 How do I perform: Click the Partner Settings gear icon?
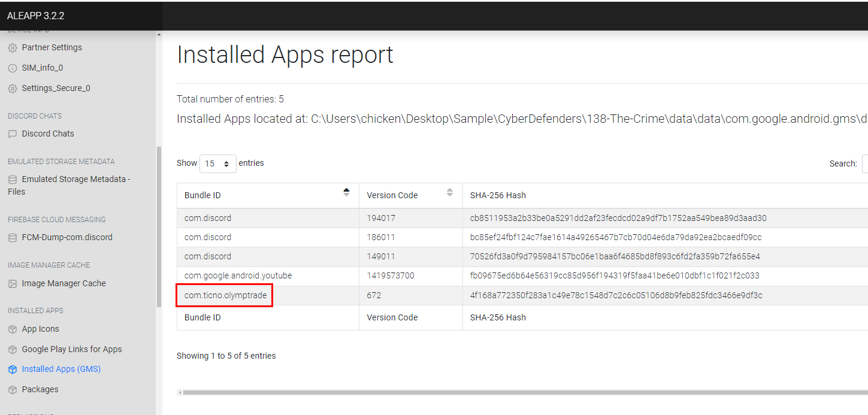click(13, 48)
